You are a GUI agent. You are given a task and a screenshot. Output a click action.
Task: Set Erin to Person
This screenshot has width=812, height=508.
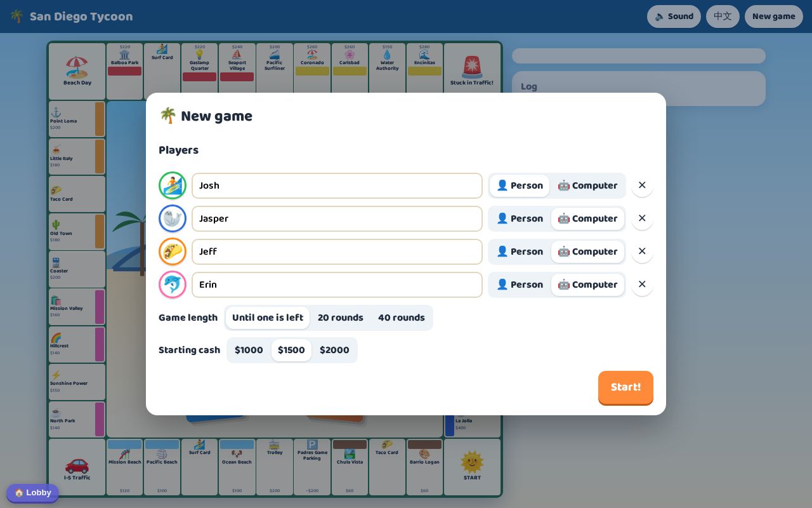(x=520, y=284)
